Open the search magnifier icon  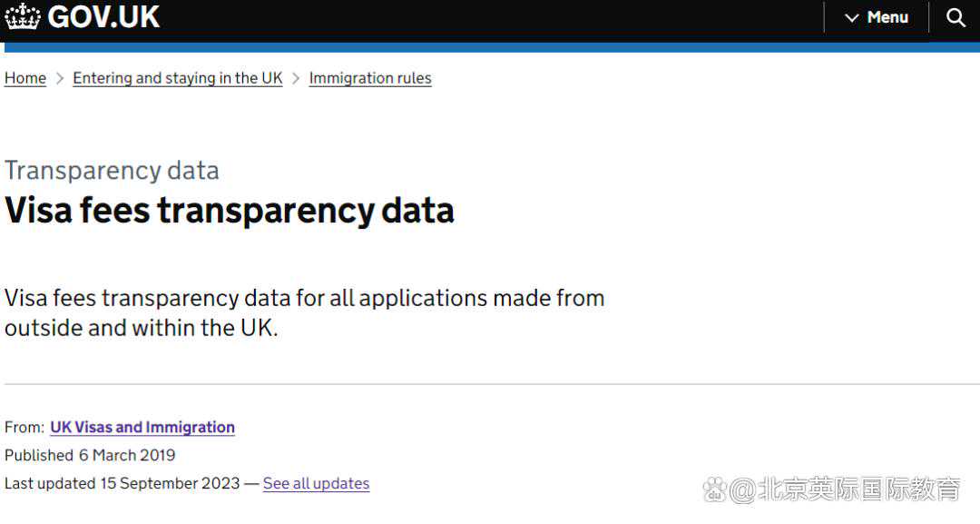point(955,17)
